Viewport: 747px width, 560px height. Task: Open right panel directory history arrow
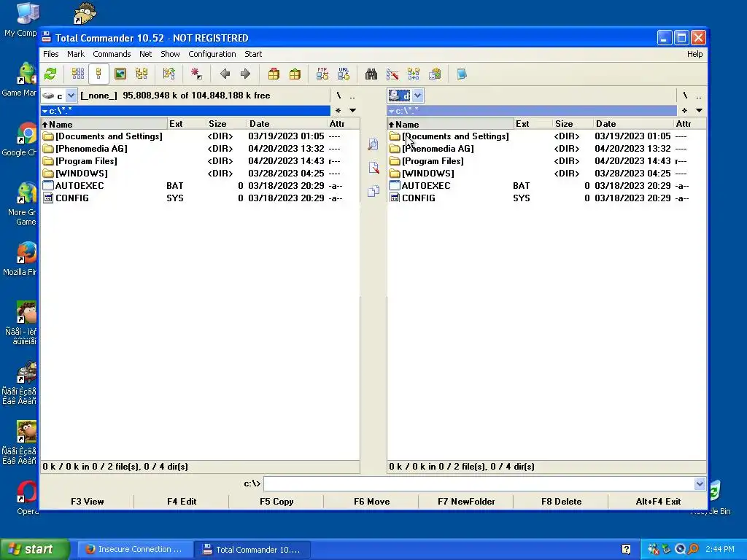[699, 111]
